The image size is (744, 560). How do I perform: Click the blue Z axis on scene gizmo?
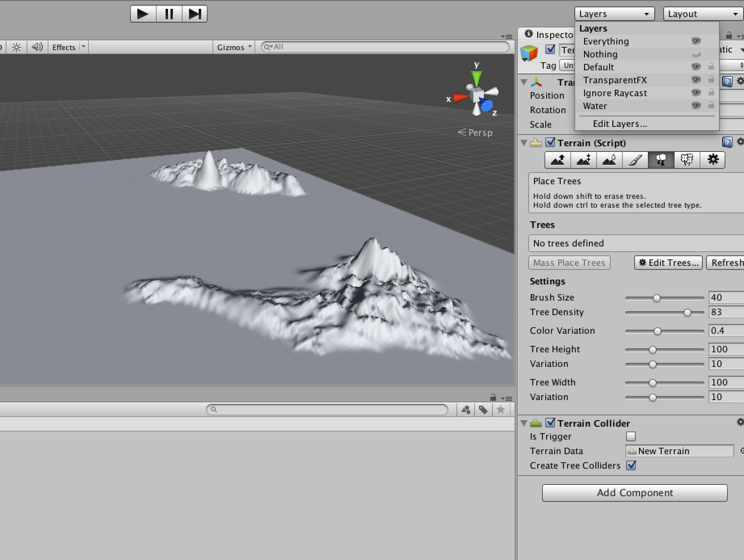click(486, 106)
